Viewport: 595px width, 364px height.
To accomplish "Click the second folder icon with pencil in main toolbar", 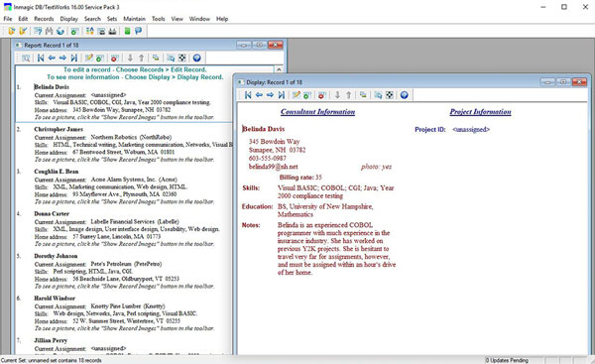I will pyautogui.click(x=23, y=31).
